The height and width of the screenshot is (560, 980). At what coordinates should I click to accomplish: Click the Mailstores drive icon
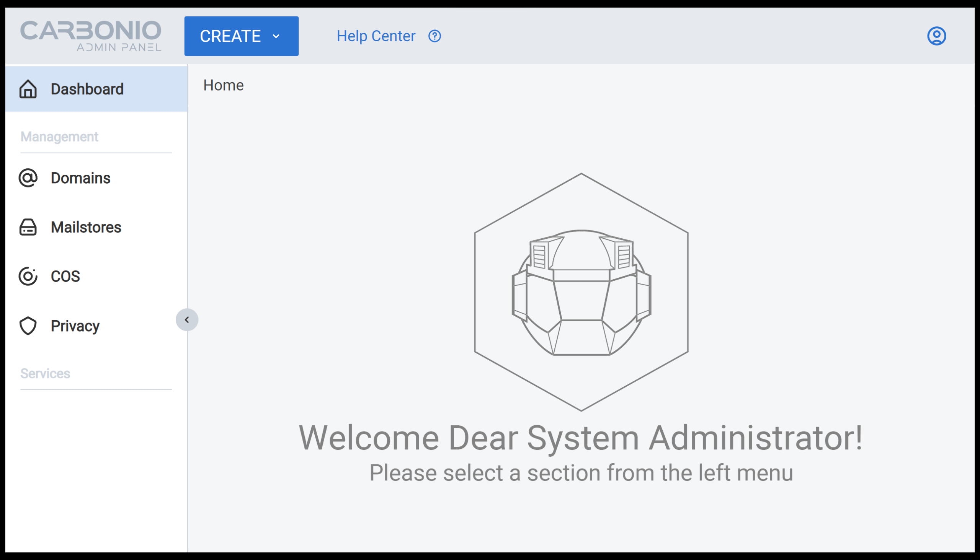pos(28,227)
